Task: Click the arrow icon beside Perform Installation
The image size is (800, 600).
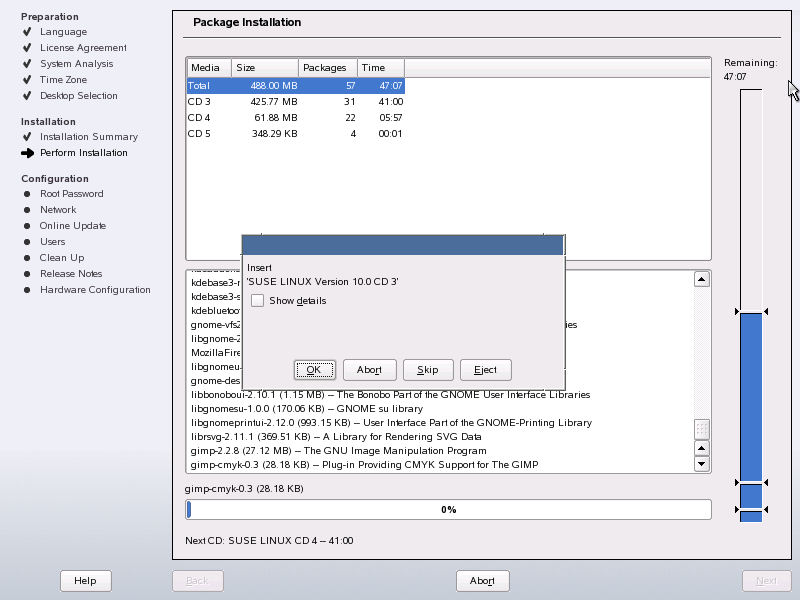Action: [x=28, y=153]
